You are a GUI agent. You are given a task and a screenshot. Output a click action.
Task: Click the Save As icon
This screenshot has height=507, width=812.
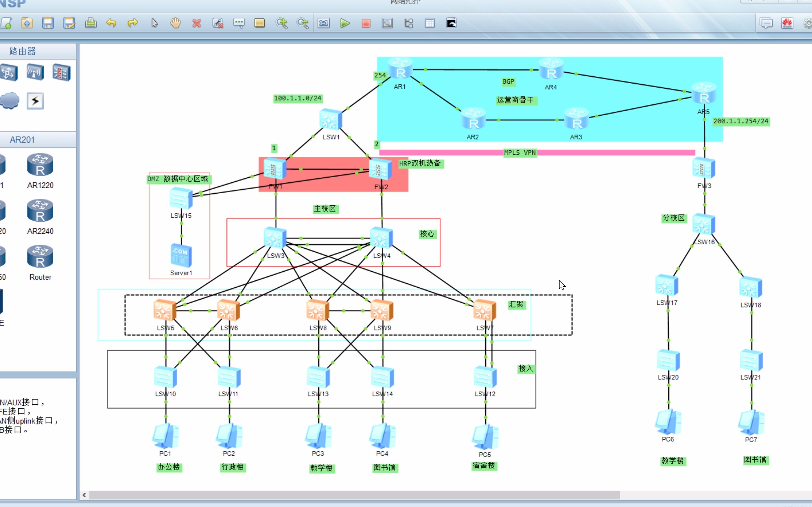69,23
